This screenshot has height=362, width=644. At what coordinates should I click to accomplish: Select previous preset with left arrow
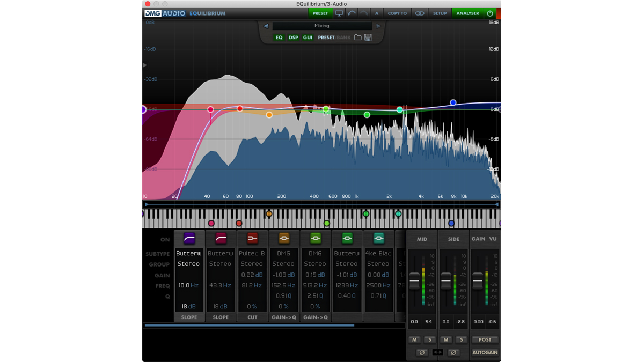pos(266,26)
